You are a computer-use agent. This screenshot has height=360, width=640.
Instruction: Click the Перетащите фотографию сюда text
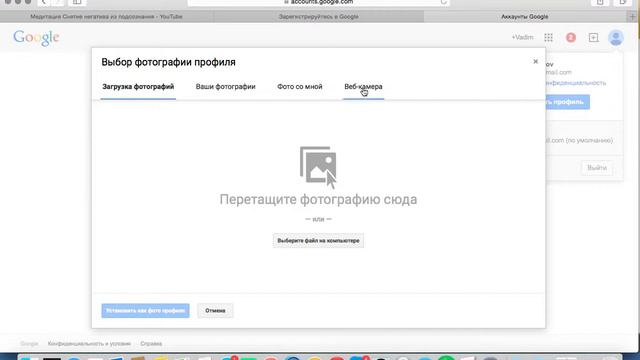[x=318, y=200]
